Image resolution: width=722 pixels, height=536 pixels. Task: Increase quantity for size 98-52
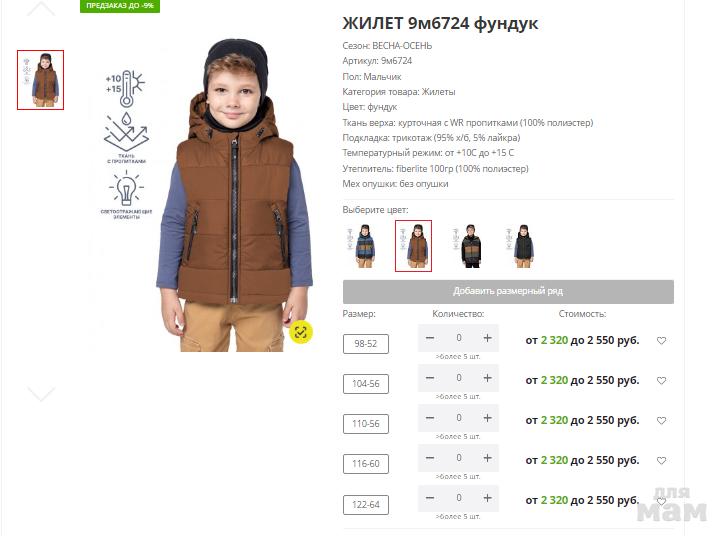point(487,338)
